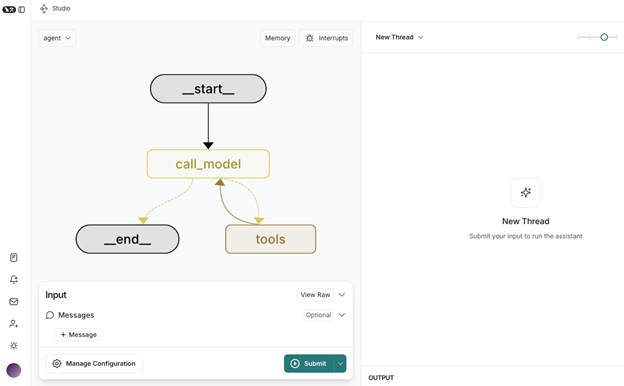Open the Memory panel
The image size is (624, 386).
tap(277, 38)
